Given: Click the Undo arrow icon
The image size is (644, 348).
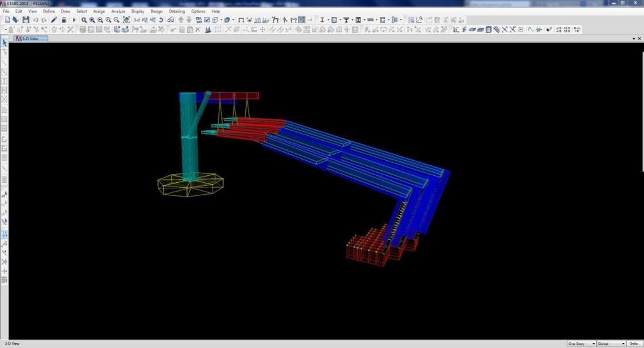Looking at the screenshot, I should click(x=36, y=20).
